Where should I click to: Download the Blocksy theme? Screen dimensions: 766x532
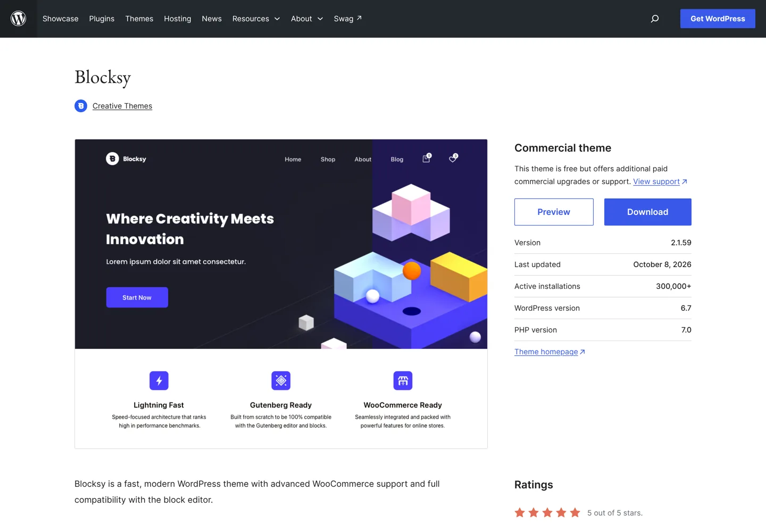click(x=648, y=212)
